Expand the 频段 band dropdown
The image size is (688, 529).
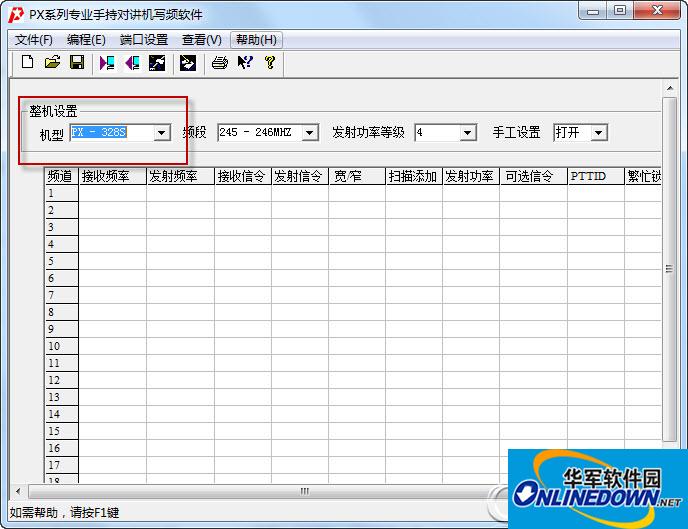pos(309,132)
